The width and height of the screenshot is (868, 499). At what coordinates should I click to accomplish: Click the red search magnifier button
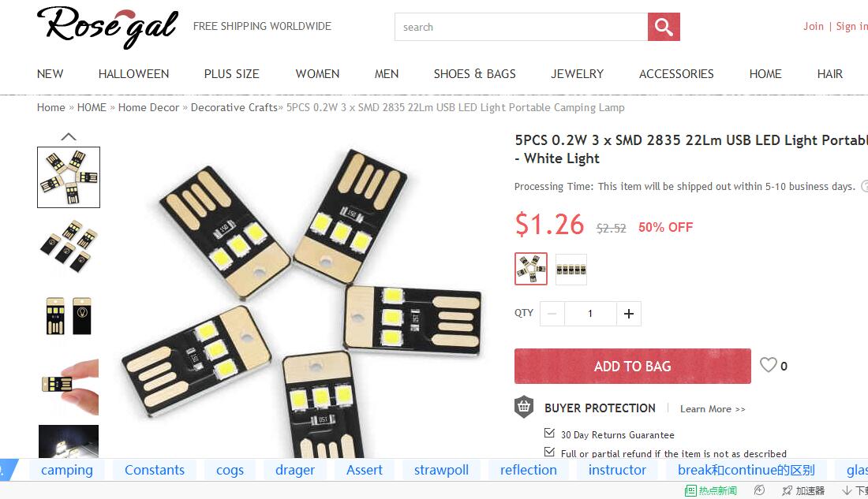664,27
